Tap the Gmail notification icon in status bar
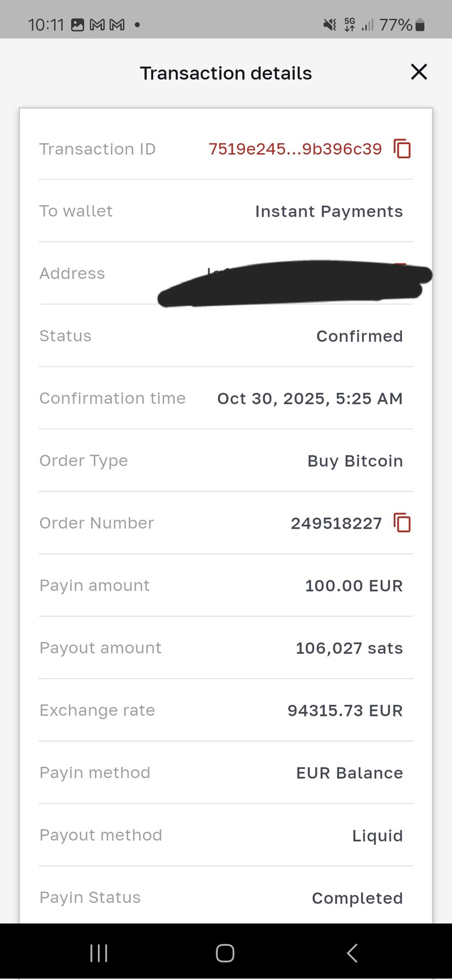Viewport: 452px width, 980px height. click(x=98, y=24)
